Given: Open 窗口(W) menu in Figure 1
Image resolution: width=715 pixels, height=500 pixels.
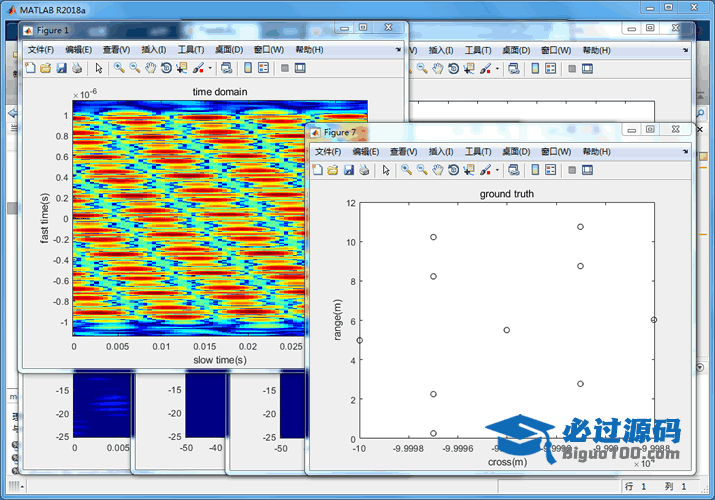Looking at the screenshot, I should (269, 50).
